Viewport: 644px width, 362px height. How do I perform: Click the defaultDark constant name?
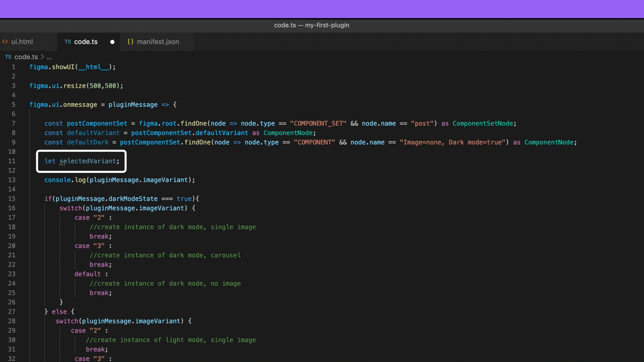(88, 142)
